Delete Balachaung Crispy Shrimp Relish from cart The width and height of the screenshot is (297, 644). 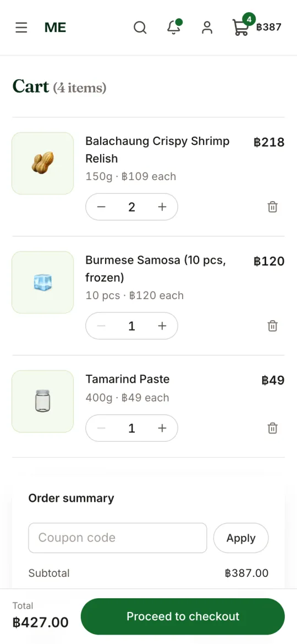pos(272,207)
